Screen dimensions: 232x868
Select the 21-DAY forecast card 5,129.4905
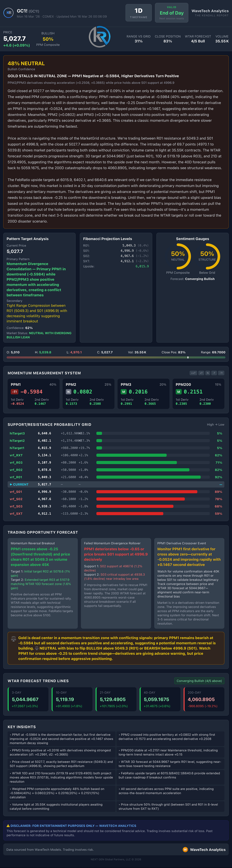coord(116,699)
